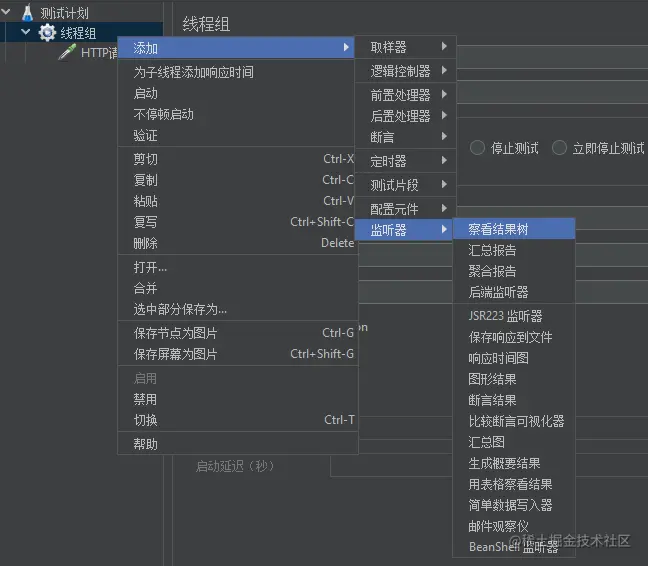Select 线程组 node in the tree

(x=78, y=33)
